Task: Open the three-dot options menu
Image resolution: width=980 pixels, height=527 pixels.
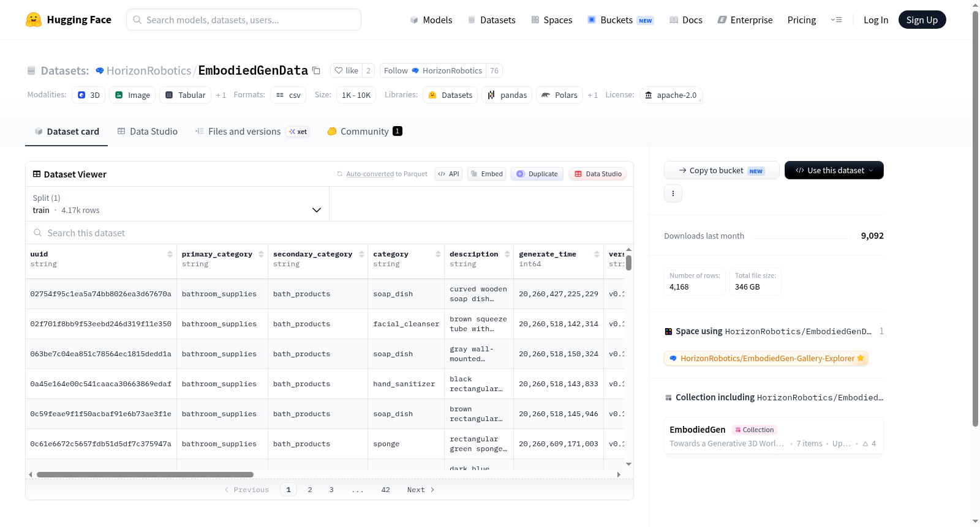Action: pyautogui.click(x=673, y=193)
